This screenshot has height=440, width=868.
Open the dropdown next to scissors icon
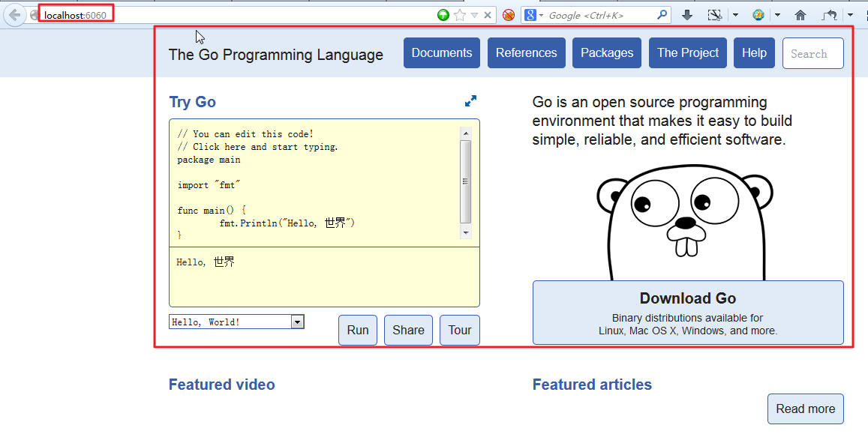click(735, 16)
